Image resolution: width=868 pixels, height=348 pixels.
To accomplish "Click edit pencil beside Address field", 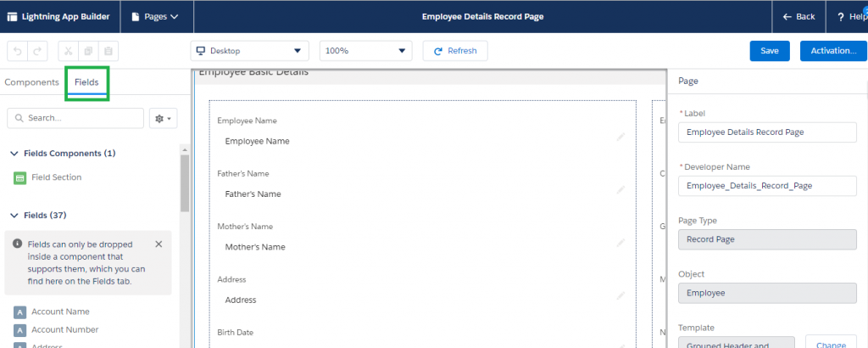I will (620, 296).
